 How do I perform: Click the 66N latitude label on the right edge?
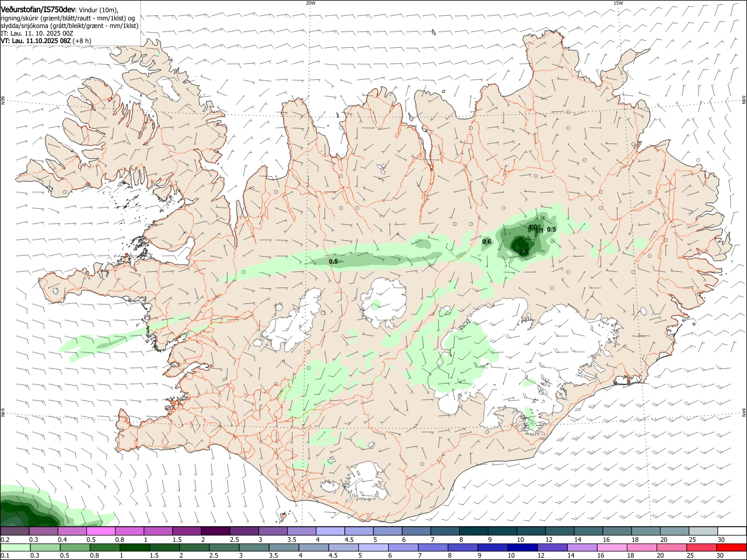click(x=744, y=100)
